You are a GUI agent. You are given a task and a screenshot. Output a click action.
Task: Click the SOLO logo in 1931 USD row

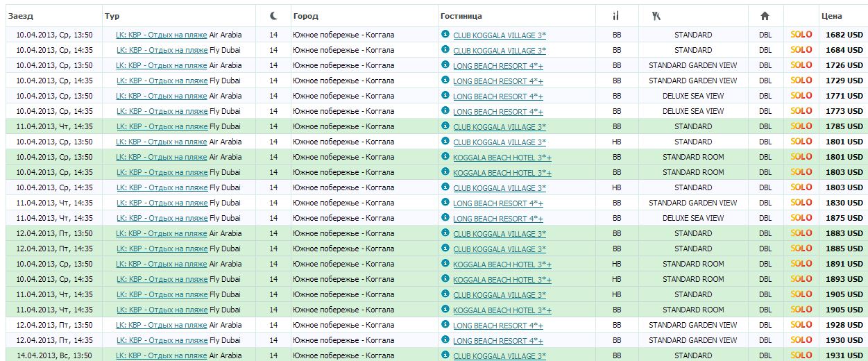click(801, 355)
